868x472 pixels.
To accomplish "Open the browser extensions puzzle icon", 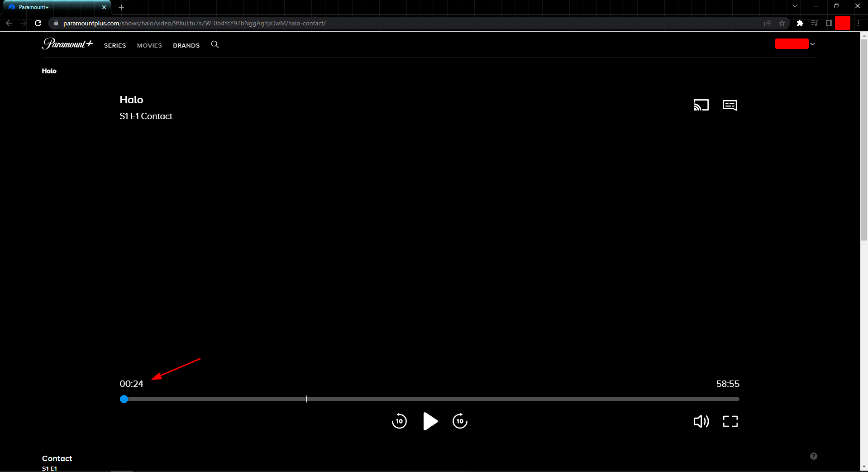I will [x=800, y=23].
